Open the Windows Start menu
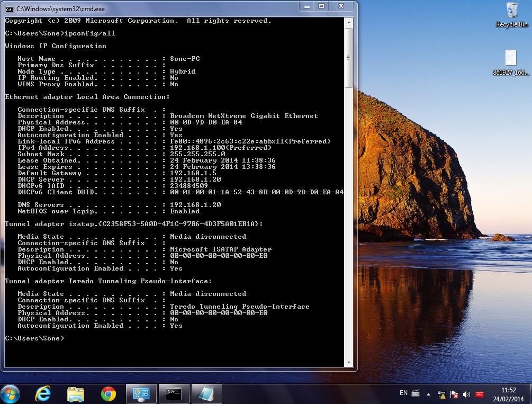Viewport: 532px width, 404px height. point(11,393)
